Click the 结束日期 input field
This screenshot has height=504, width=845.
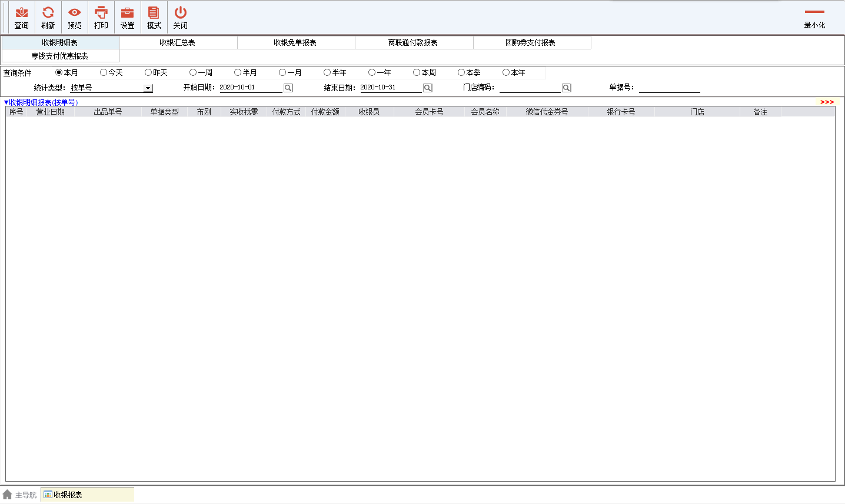pos(391,88)
